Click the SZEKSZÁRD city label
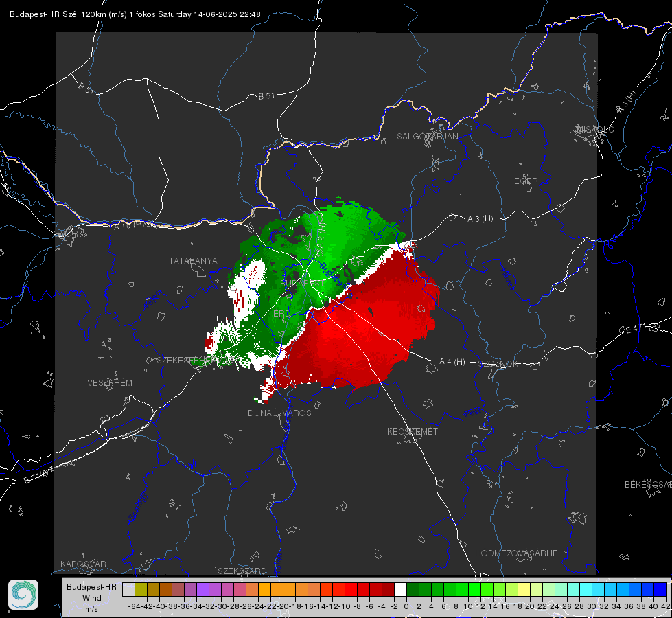This screenshot has width=672, height=618. coord(242,571)
